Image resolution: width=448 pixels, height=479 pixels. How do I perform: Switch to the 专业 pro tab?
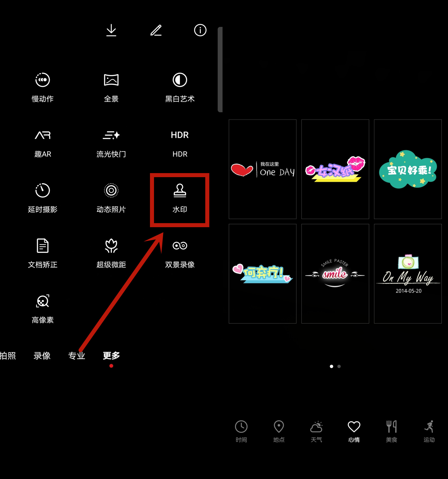click(77, 356)
